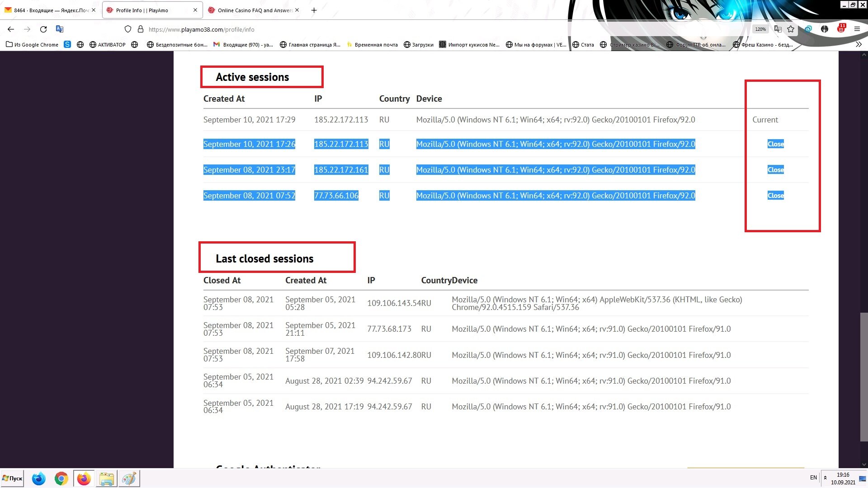Image resolution: width=868 pixels, height=488 pixels.
Task: Reload the current page
Action: (x=43, y=29)
